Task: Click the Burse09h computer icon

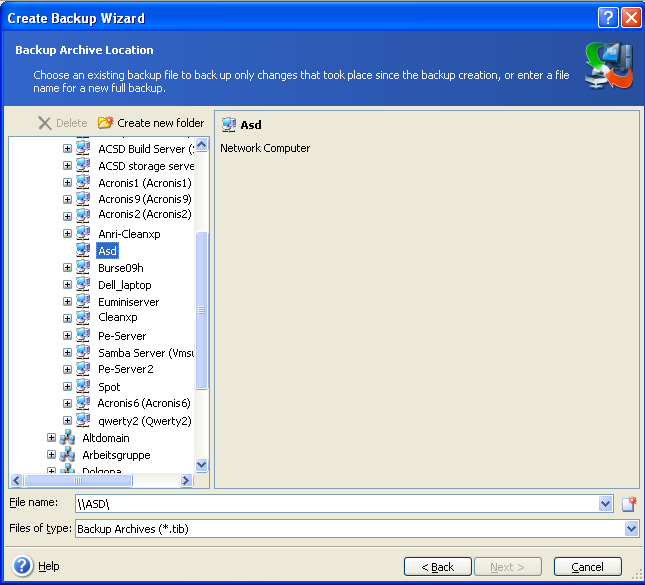Action: [x=83, y=267]
